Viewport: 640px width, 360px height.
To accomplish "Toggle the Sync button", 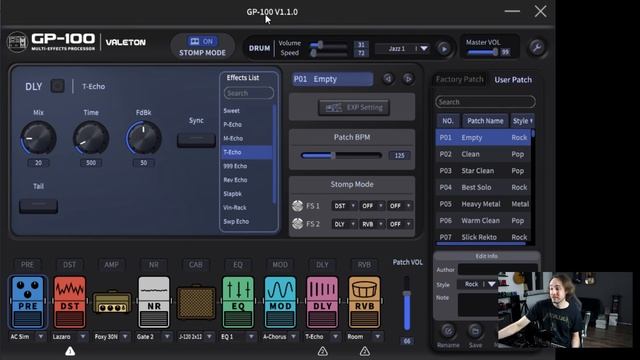I will [196, 140].
